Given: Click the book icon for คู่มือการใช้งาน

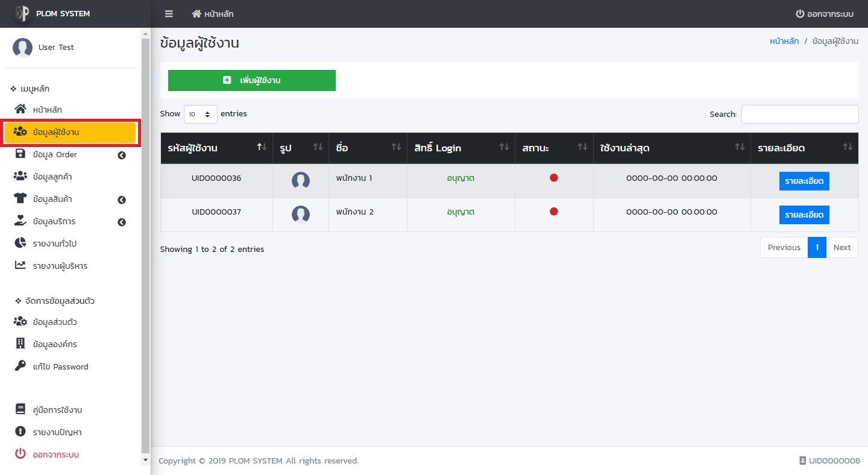Looking at the screenshot, I should coord(20,409).
